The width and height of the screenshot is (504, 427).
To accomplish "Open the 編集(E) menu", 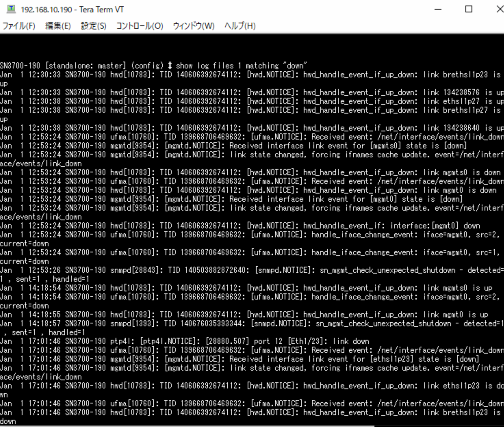I will (x=58, y=26).
